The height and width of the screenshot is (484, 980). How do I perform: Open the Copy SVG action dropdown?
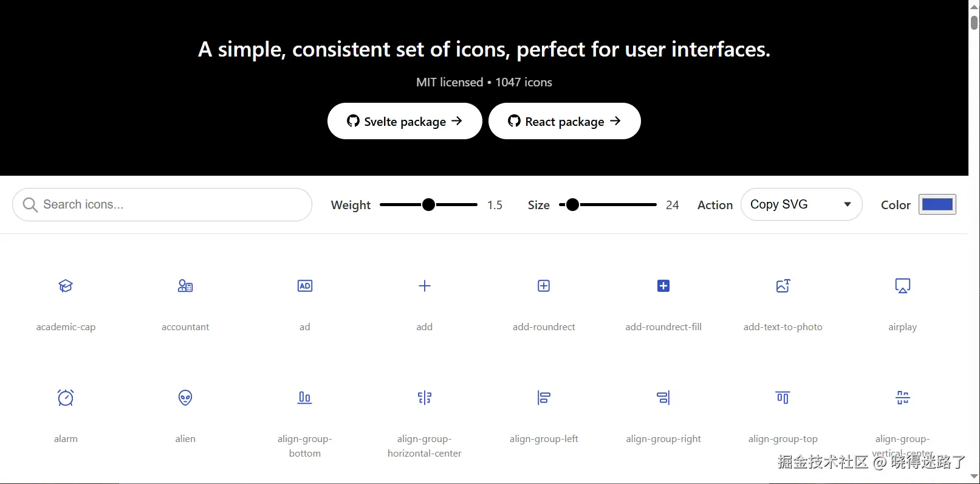tap(801, 205)
